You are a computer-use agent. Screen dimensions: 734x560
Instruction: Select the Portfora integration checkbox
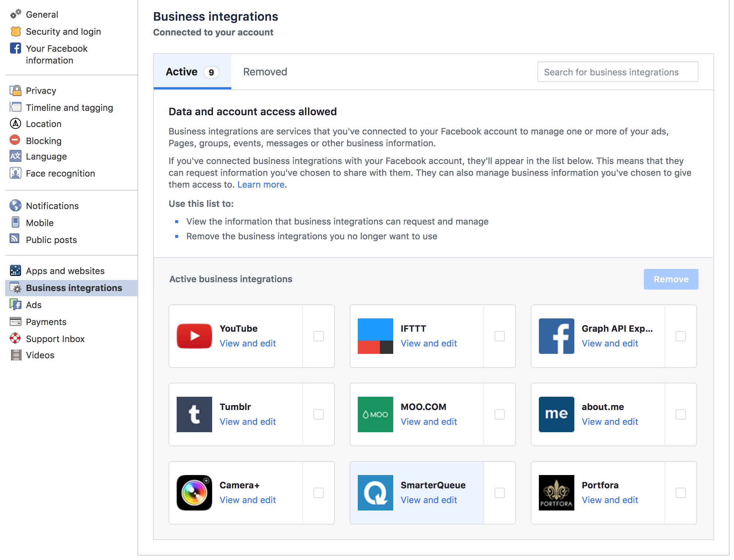(x=680, y=492)
